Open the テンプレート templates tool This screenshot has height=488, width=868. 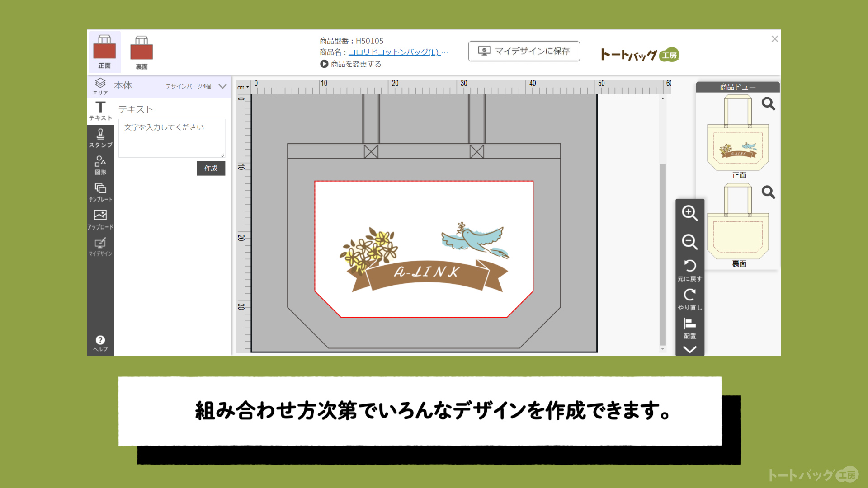100,192
